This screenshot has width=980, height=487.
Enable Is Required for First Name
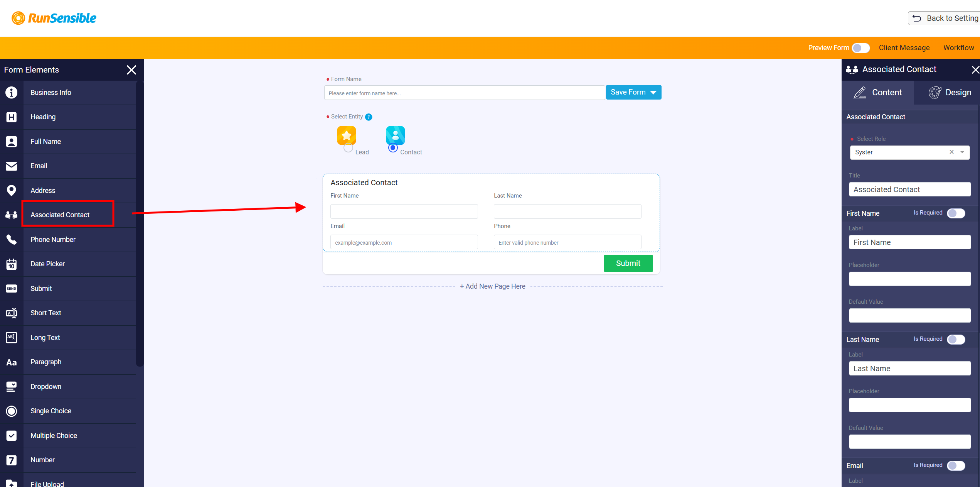[x=956, y=213]
